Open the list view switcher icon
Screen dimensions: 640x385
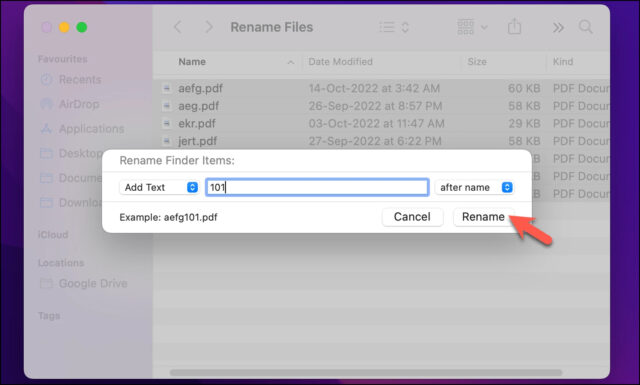click(x=394, y=27)
